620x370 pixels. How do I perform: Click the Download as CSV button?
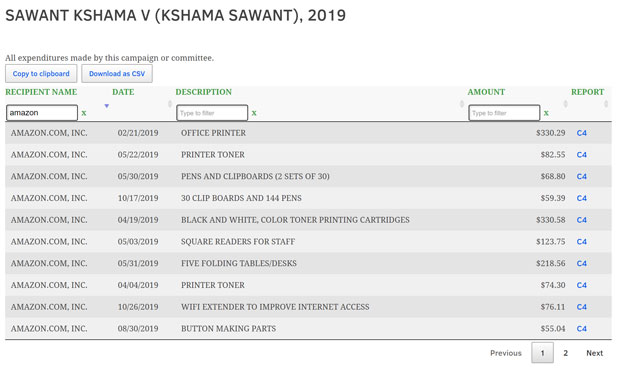pyautogui.click(x=117, y=74)
